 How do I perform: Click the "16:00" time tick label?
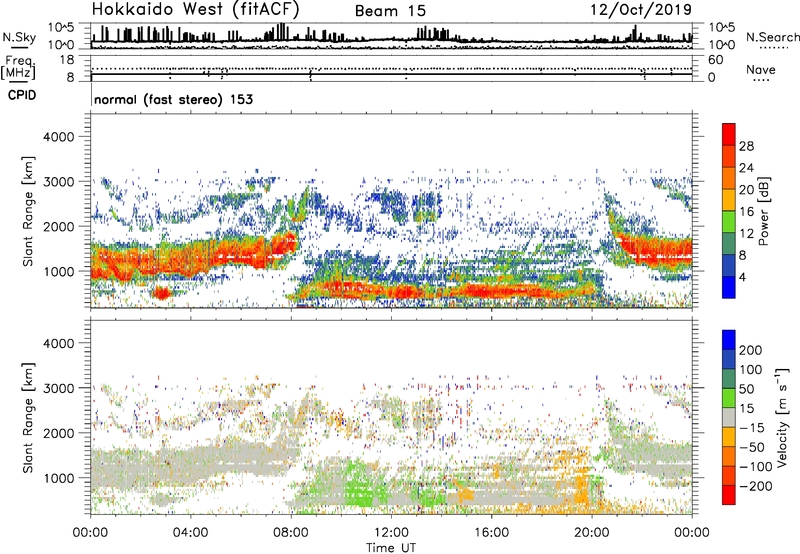(x=491, y=533)
